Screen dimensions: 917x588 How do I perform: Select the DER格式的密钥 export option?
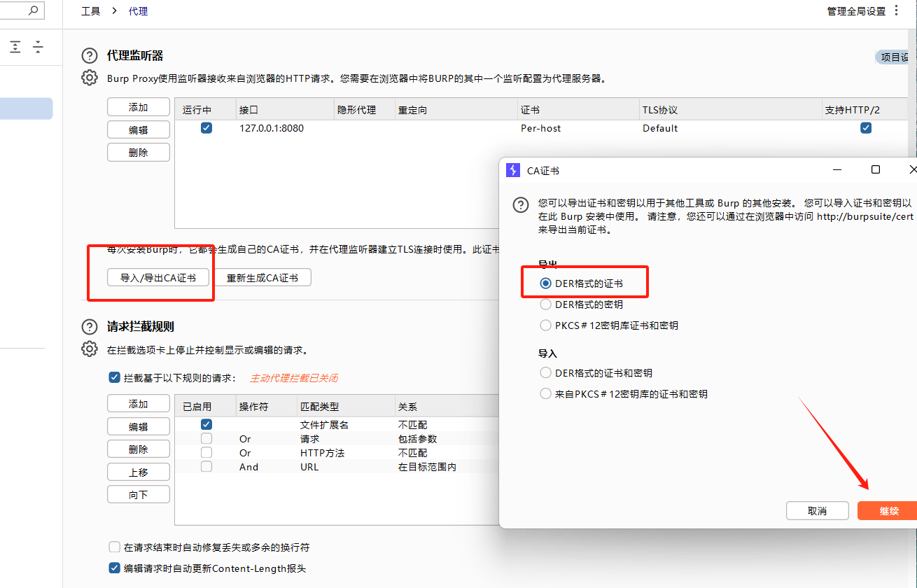[x=546, y=304]
